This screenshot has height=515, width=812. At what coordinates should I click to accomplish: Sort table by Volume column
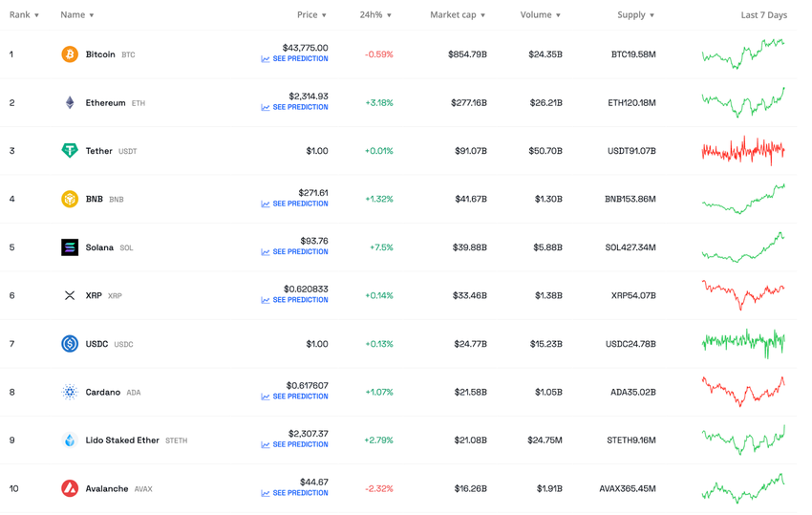click(541, 14)
